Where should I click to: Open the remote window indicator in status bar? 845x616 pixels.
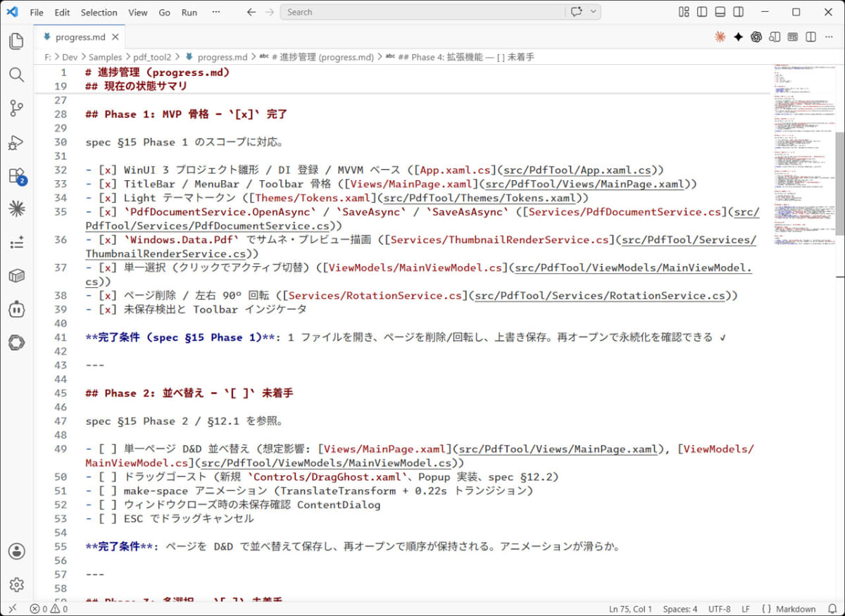(x=12, y=609)
